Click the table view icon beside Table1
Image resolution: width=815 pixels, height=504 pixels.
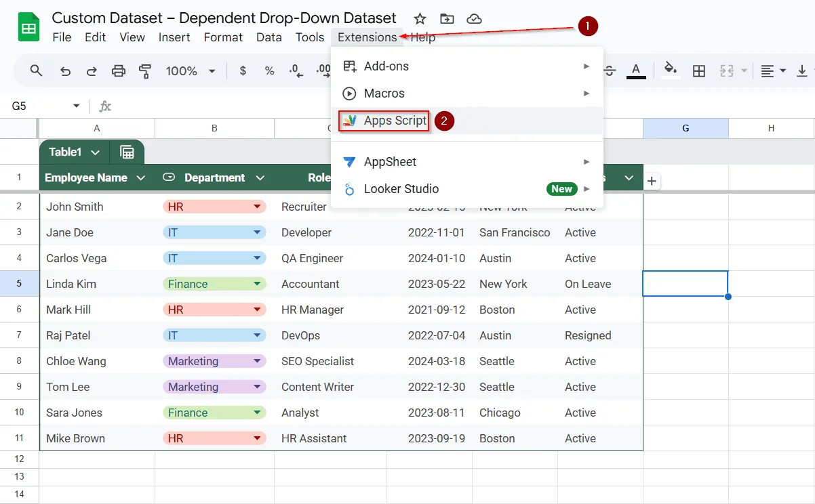[127, 152]
